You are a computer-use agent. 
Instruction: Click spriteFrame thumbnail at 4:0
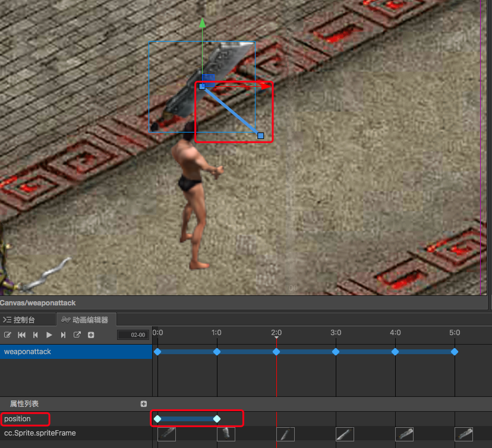[404, 434]
